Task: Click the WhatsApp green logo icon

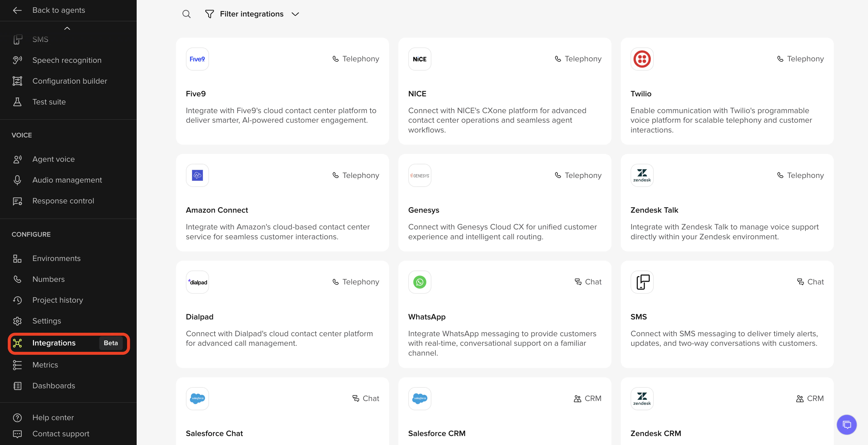Action: (420, 282)
